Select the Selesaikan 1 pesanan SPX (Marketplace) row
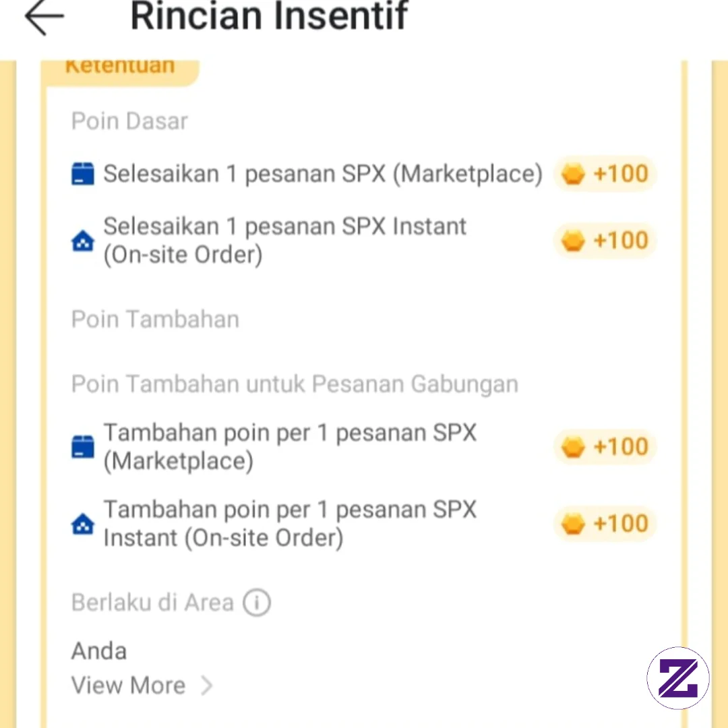Screen dimensions: 728x728 363,174
